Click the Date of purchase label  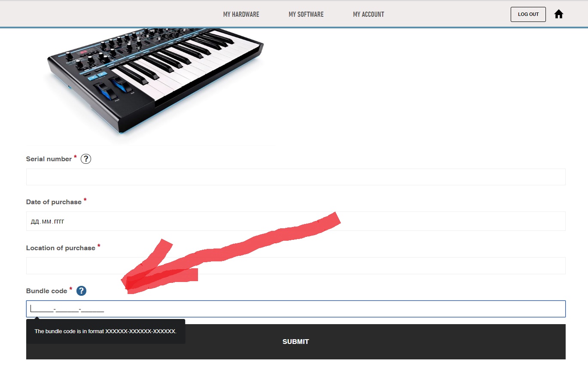54,202
